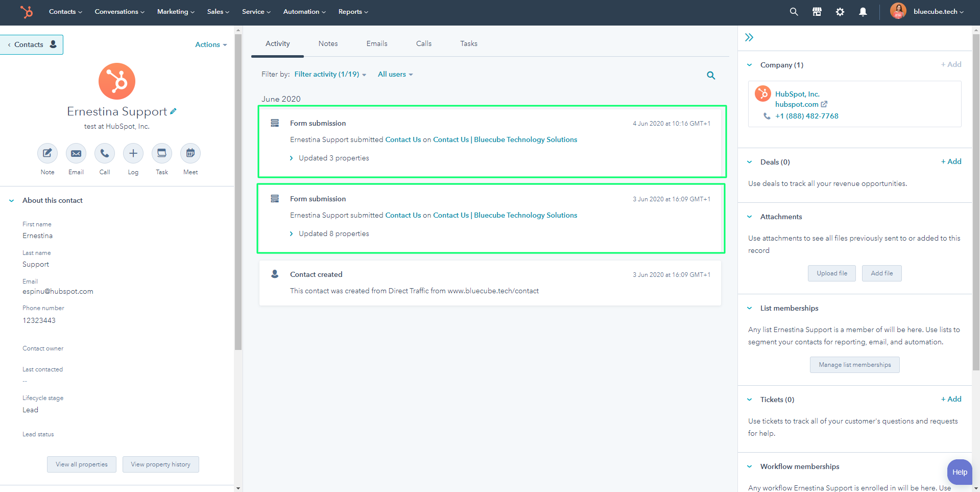Expand Updated 8 properties details

click(329, 233)
